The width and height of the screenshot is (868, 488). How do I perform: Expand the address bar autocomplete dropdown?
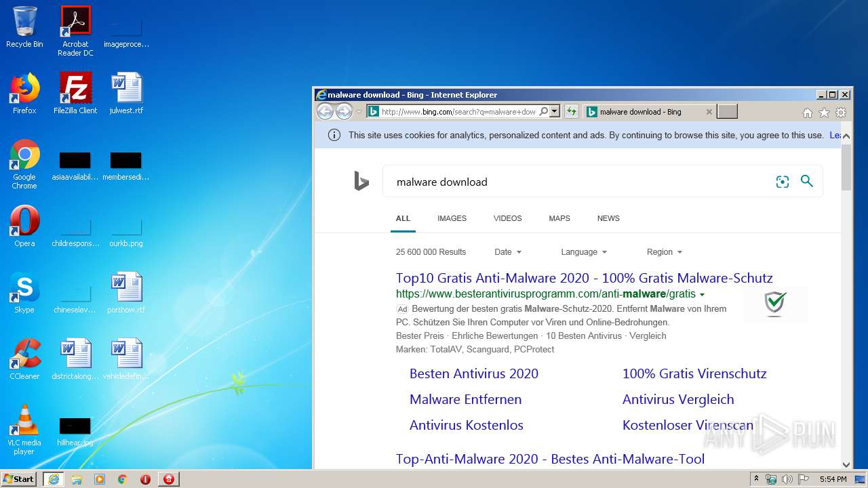point(555,112)
